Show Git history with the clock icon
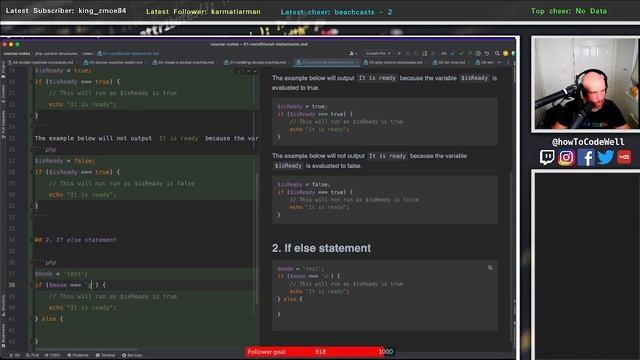The height and width of the screenshot is (360, 640). coord(478,53)
